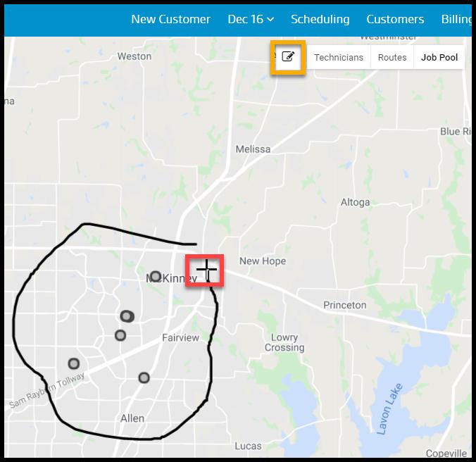Select the overlapping double job marker
The image size is (476, 462).
(x=127, y=316)
